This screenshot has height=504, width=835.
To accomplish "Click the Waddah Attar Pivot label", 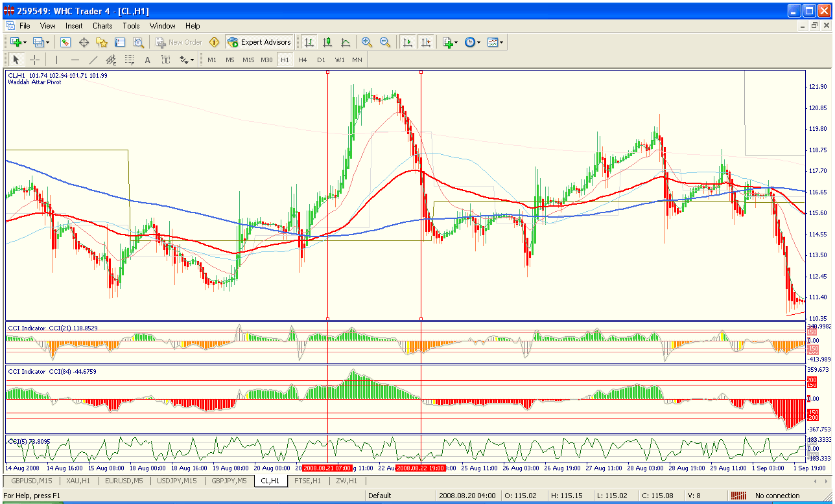I will click(x=34, y=82).
